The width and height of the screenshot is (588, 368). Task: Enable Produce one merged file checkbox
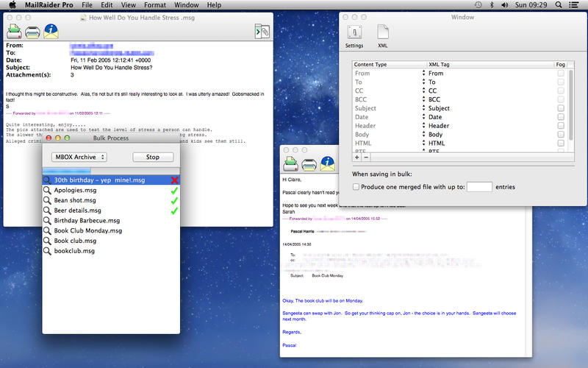(x=356, y=187)
